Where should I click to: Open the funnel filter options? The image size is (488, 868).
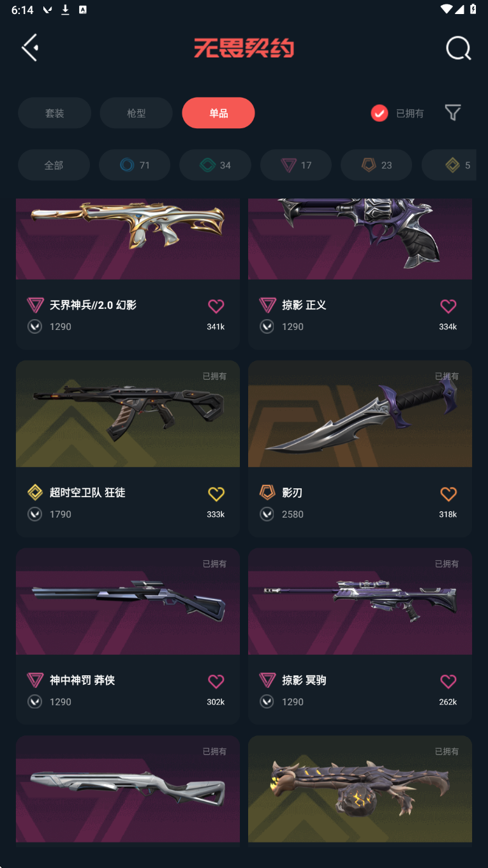click(x=453, y=113)
